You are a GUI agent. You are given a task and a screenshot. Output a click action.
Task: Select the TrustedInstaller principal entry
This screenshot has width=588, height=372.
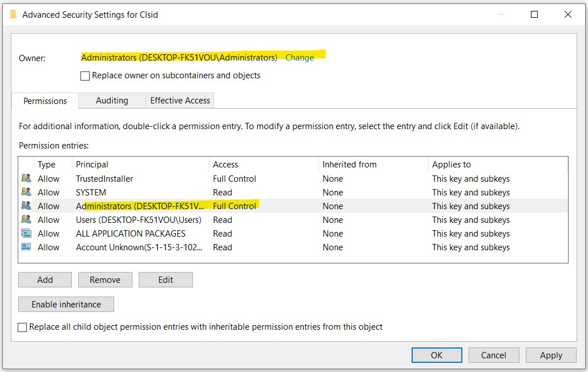point(104,179)
